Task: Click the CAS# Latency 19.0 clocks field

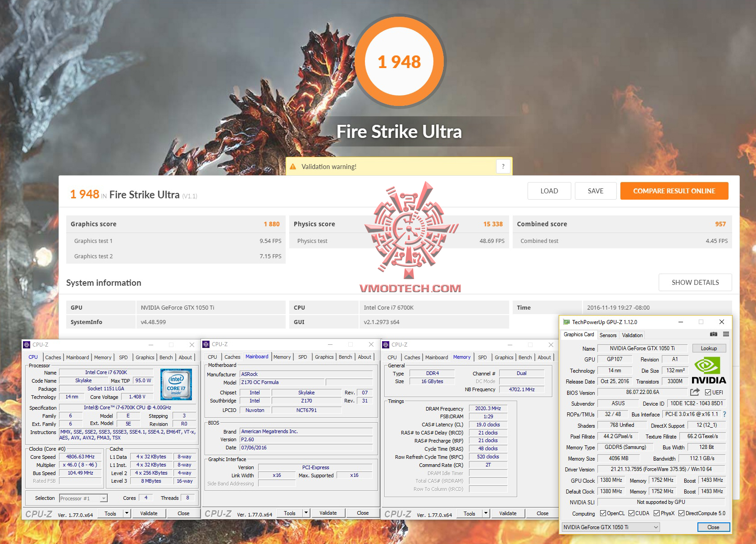Action: [488, 425]
